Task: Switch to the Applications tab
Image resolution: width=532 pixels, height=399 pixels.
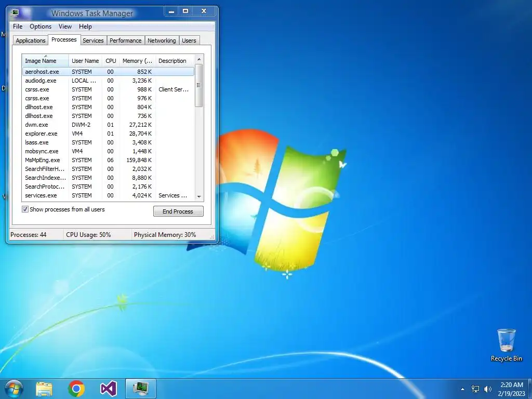Action: point(31,41)
